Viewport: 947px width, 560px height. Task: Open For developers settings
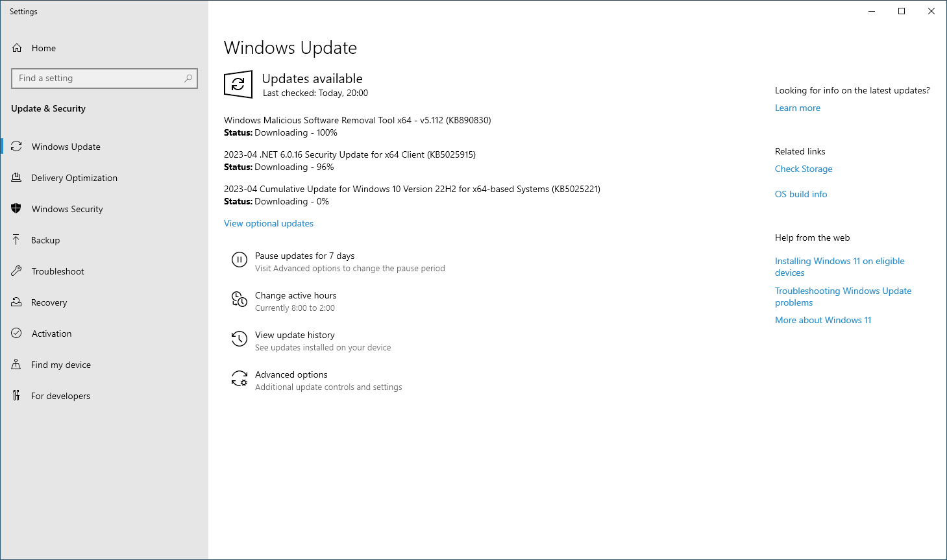[60, 396]
